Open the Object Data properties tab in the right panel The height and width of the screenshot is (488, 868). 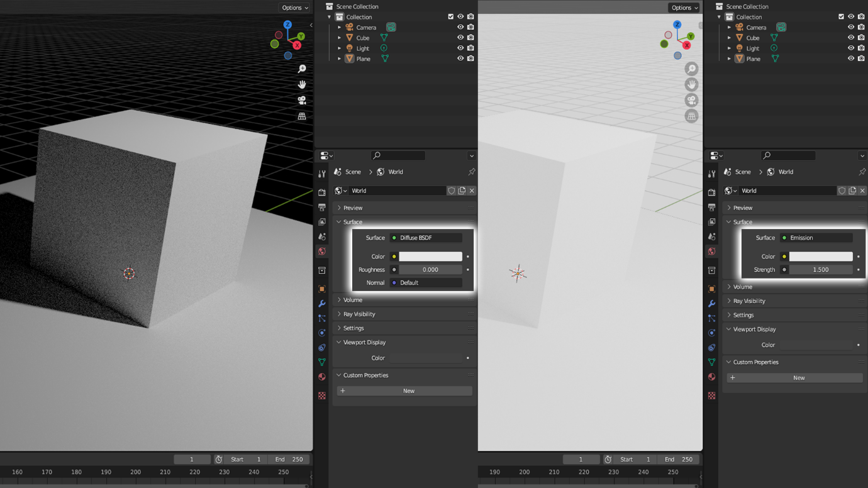pyautogui.click(x=712, y=362)
